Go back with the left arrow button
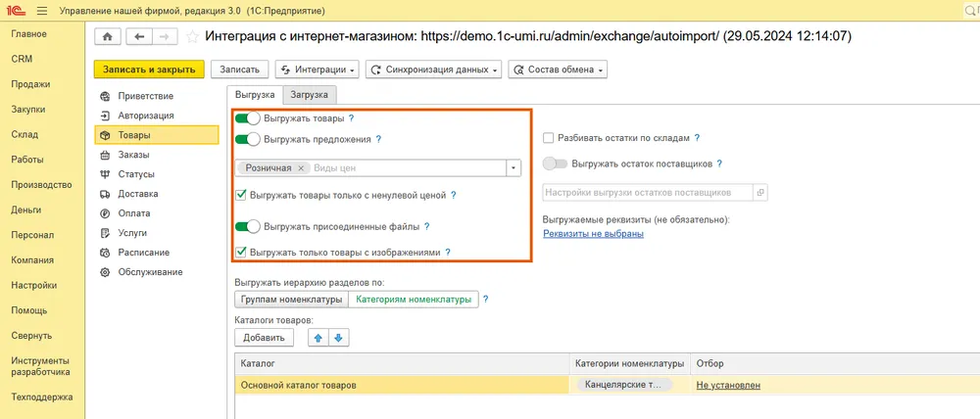980x419 pixels. click(x=139, y=37)
